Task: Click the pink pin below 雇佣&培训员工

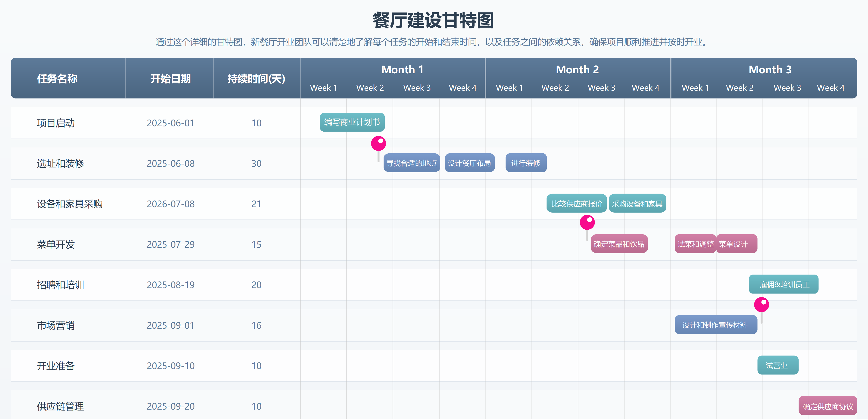Action: [x=761, y=305]
